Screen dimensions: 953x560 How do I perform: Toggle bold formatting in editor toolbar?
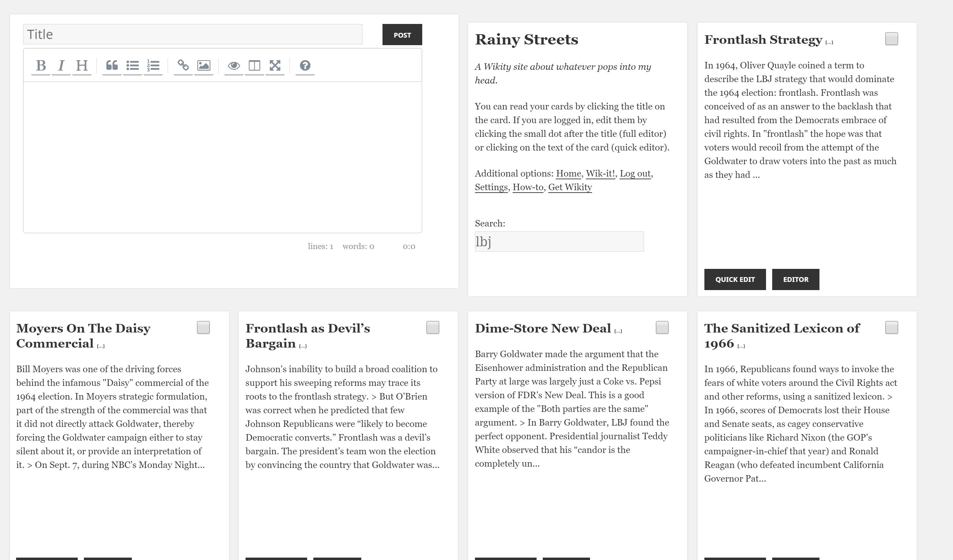[40, 66]
